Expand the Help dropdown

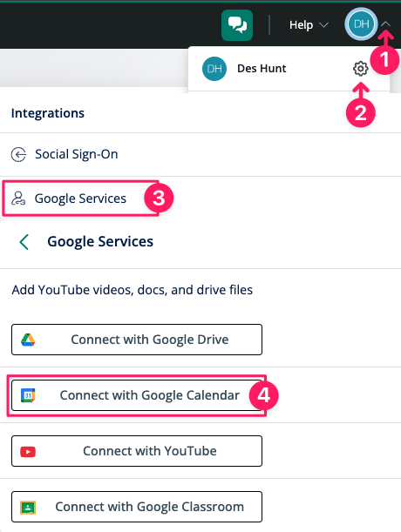tap(309, 24)
